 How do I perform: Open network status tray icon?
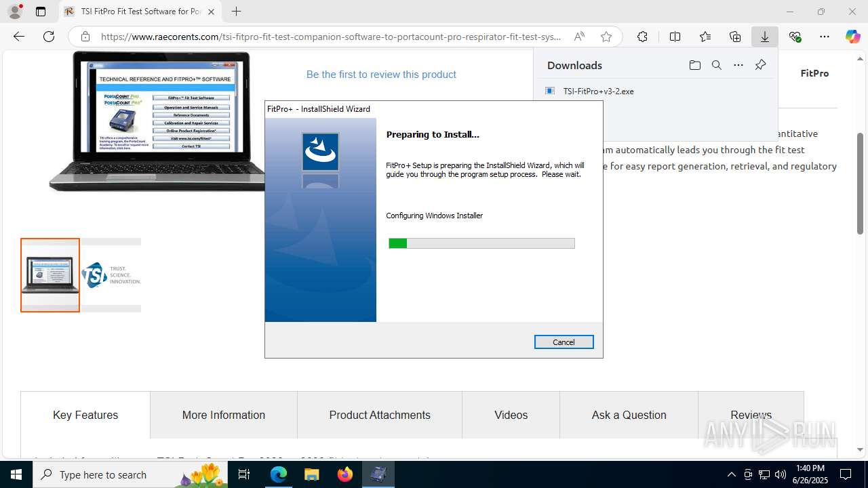[x=764, y=474]
